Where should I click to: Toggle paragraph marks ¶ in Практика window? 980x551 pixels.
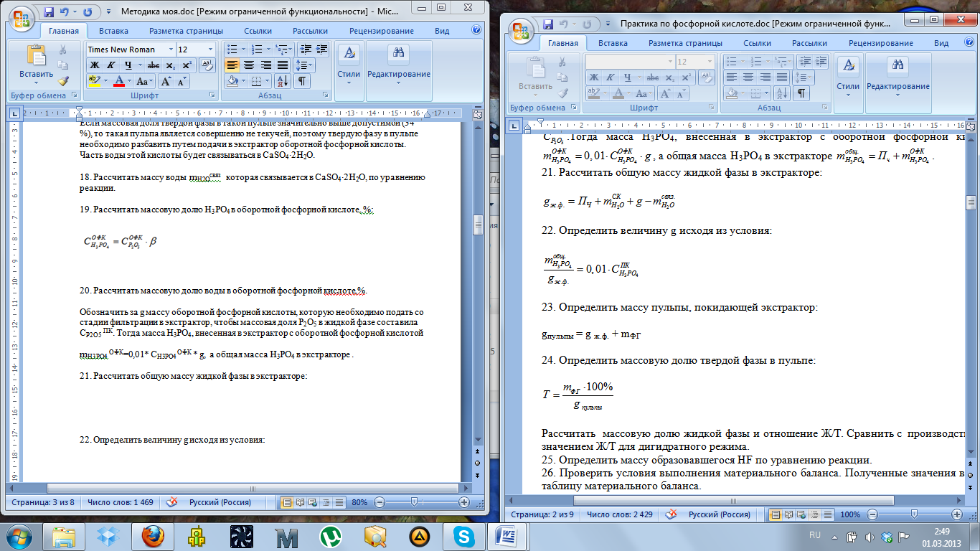801,93
